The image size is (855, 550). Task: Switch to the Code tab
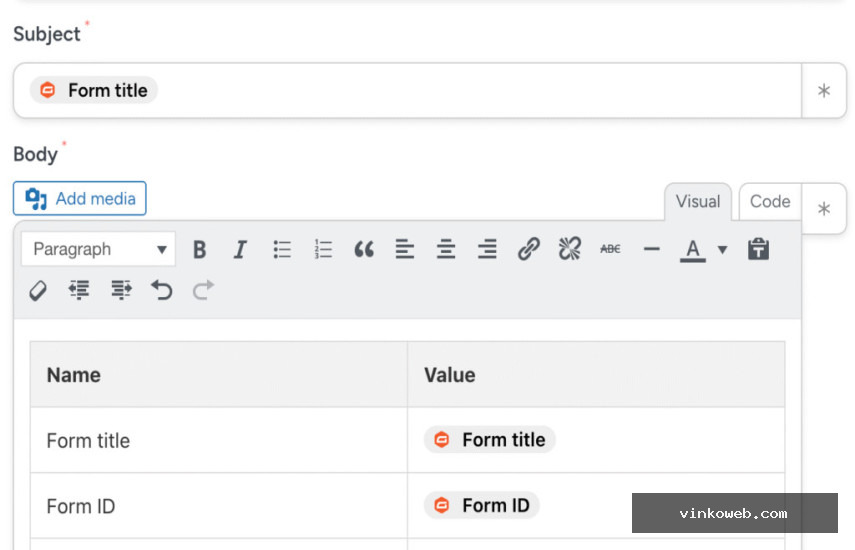[769, 202]
